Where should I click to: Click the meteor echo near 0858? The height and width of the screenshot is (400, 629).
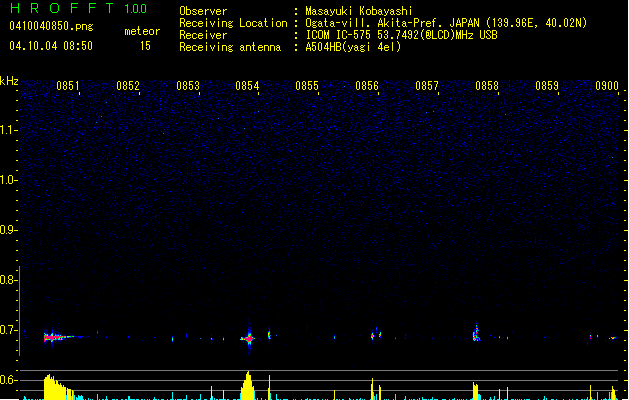click(x=477, y=335)
